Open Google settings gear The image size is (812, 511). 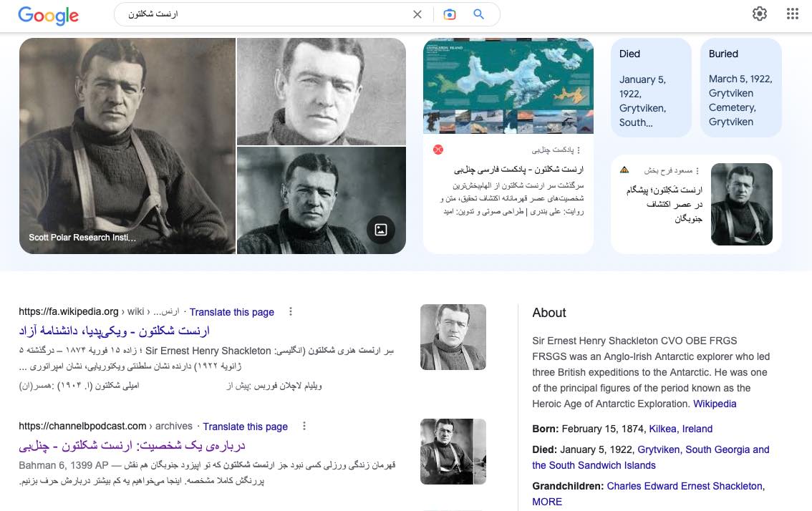(760, 14)
